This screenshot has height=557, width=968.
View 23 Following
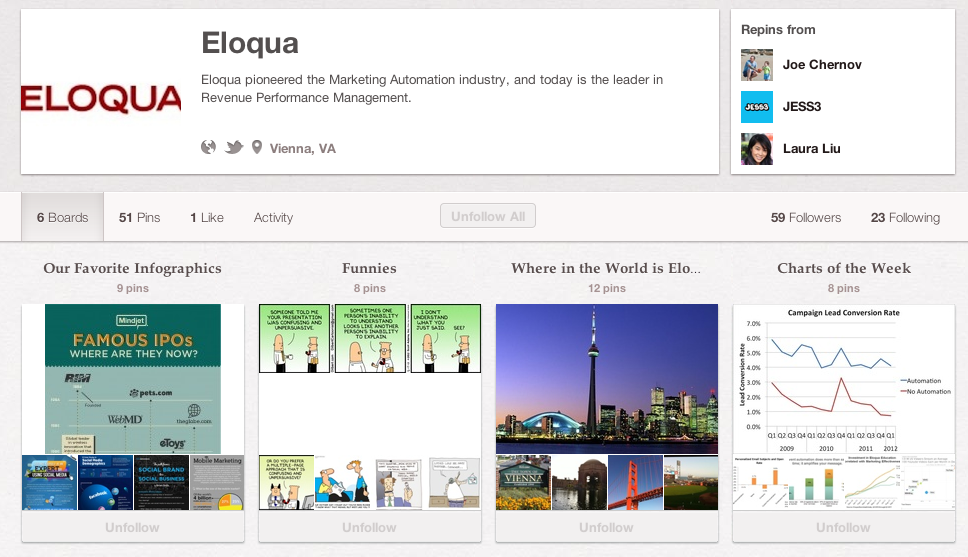[905, 217]
